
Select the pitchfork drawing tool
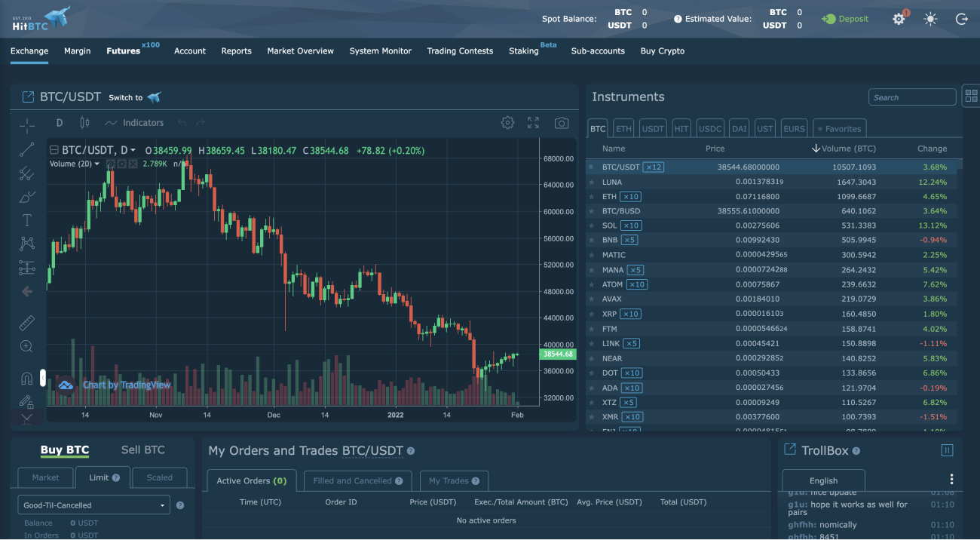click(x=27, y=173)
